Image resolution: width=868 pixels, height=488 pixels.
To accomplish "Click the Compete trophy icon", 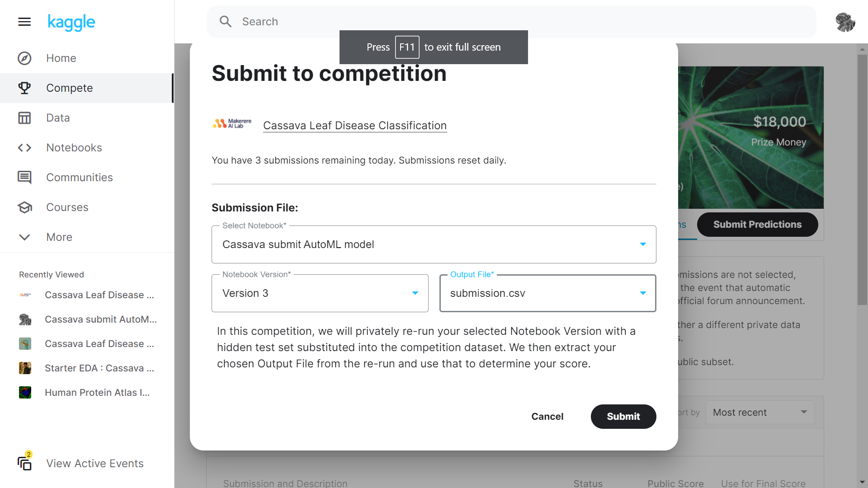I will (x=24, y=88).
